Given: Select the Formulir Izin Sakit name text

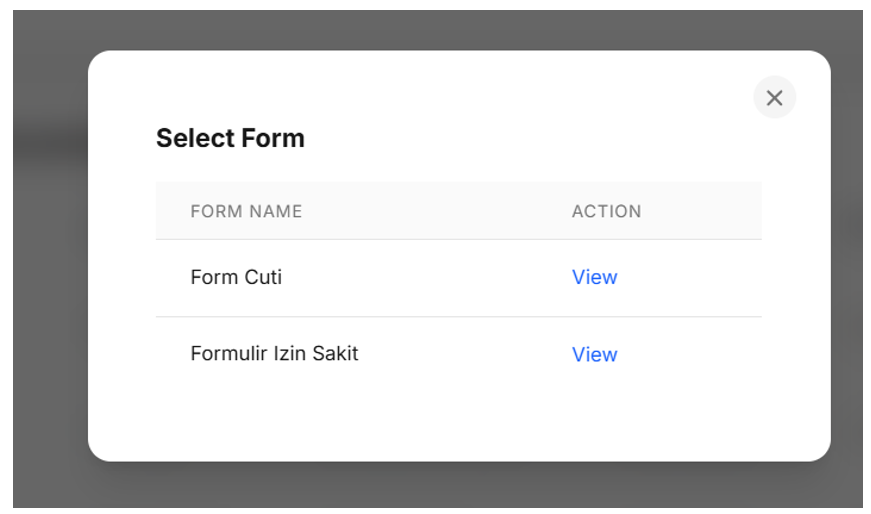Looking at the screenshot, I should click(x=274, y=353).
